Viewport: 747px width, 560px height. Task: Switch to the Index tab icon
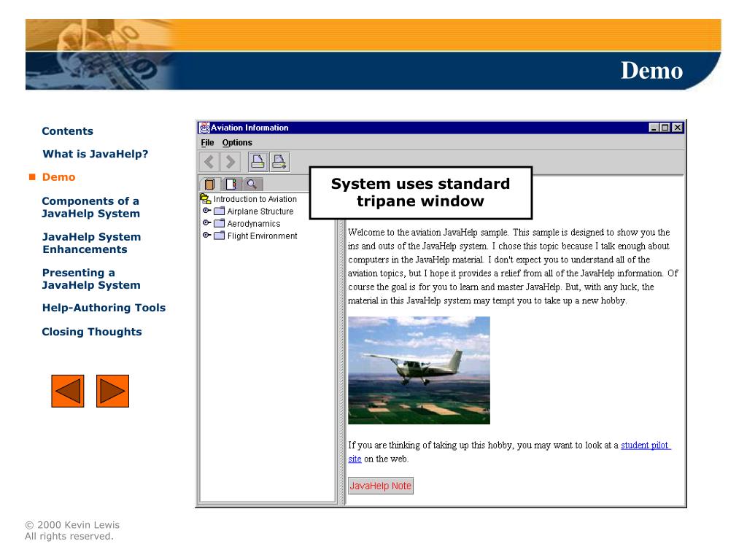pyautogui.click(x=231, y=184)
